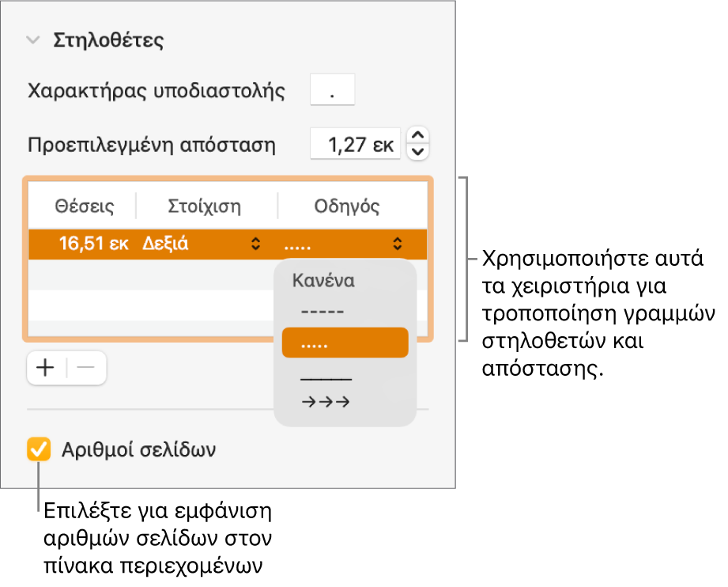The height and width of the screenshot is (587, 728).
Task: Collapse the Στηλοθέτες section disclosure triangle
Action: (32, 41)
